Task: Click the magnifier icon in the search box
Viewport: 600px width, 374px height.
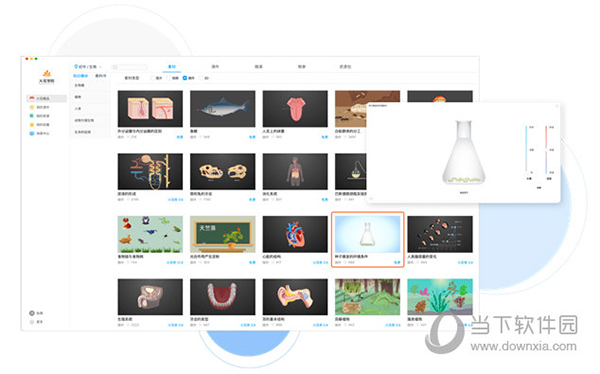Action: 115,67
